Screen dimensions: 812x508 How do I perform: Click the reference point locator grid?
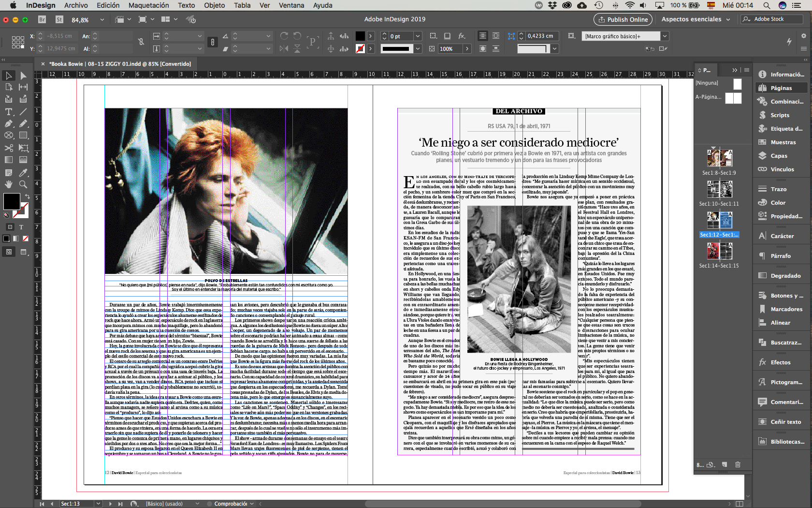(x=18, y=42)
